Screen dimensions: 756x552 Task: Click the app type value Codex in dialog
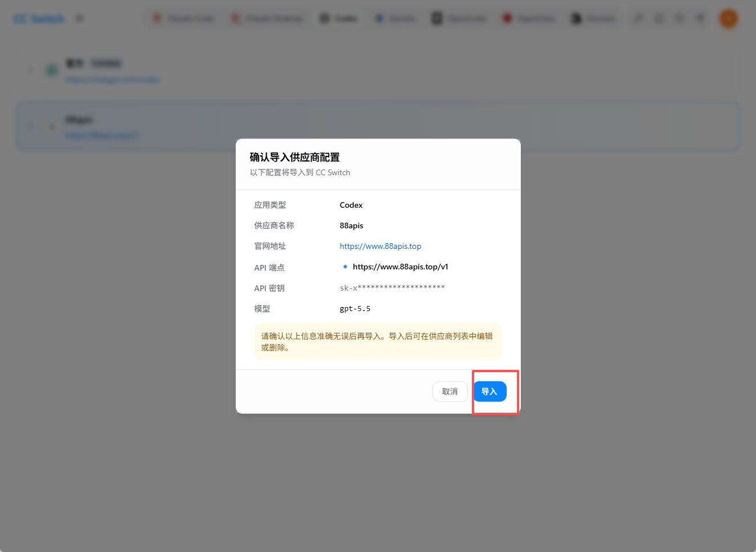(x=351, y=205)
